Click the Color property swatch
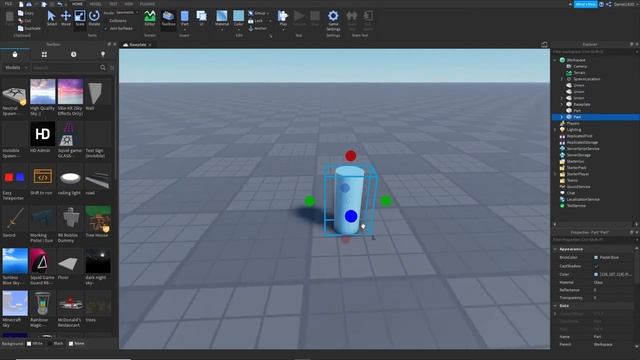Viewport: 640px width, 360px height. click(596, 274)
